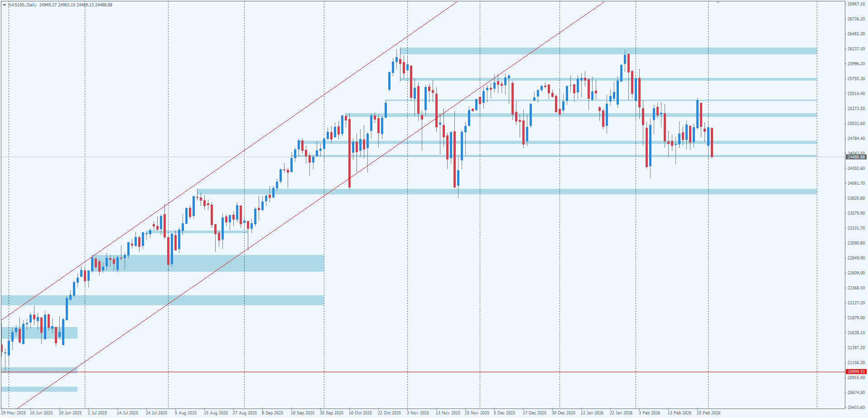Click the 20433.60 price scale label
The height and width of the screenshot is (418, 868).
click(x=856, y=408)
